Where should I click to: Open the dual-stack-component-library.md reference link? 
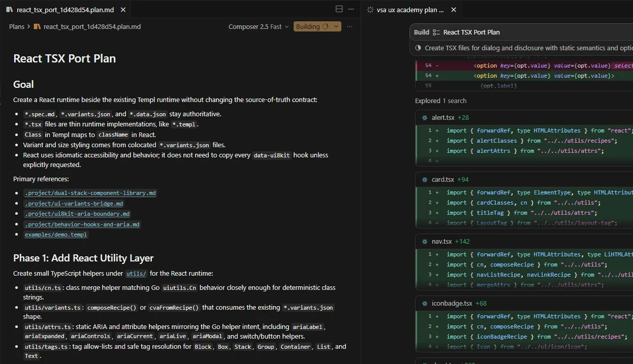coord(90,193)
